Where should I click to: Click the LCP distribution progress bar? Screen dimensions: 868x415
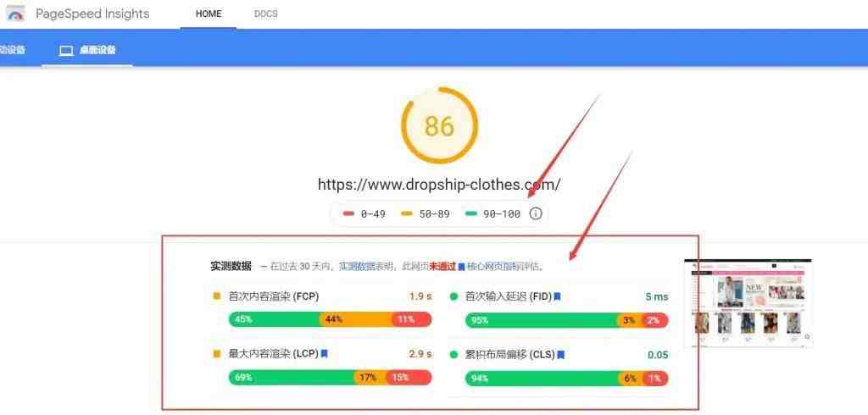pos(330,378)
